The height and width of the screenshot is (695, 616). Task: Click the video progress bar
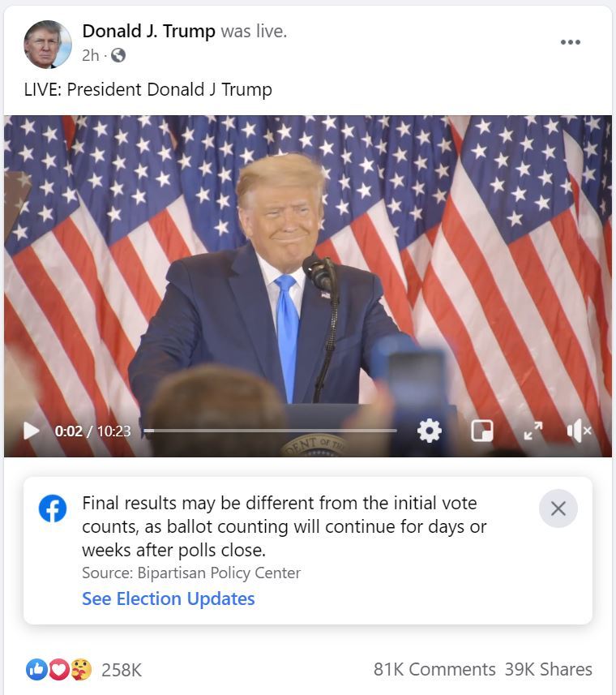pyautogui.click(x=270, y=431)
